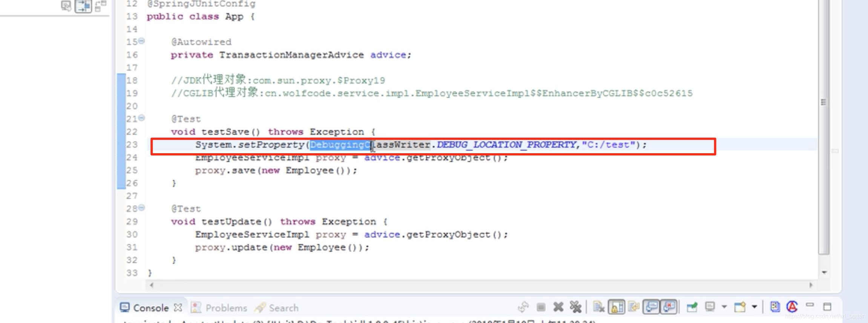Click 'proxy.save(new Employee());' on line 25

click(276, 171)
